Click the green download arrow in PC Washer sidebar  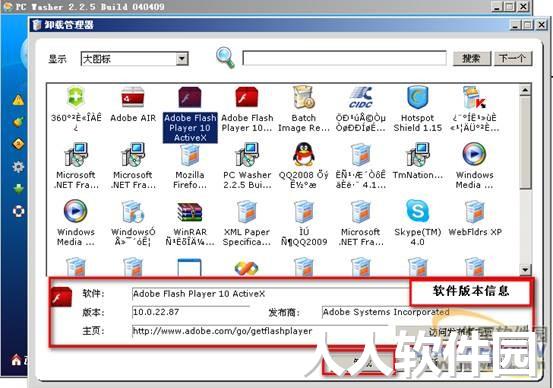(18, 189)
